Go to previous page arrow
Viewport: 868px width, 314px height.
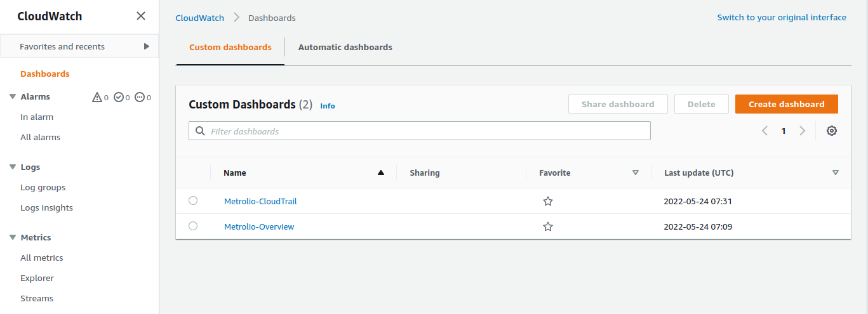coord(765,131)
